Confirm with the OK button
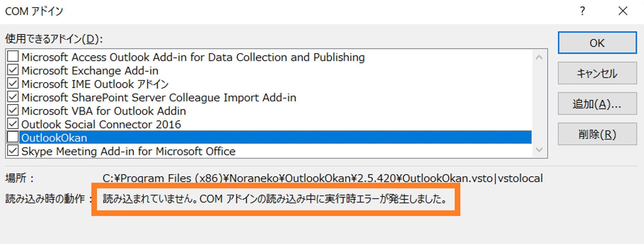 (597, 43)
